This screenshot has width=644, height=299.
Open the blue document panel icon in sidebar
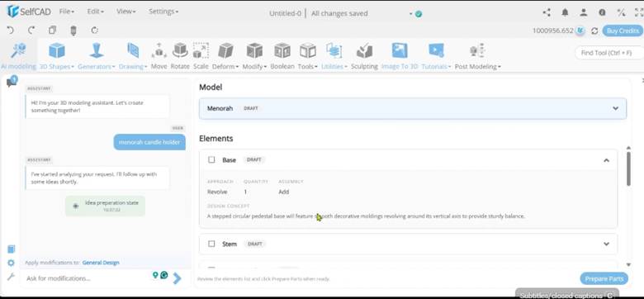[11, 249]
